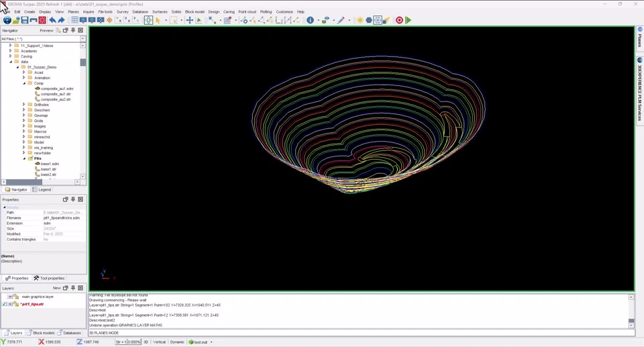Screen dimensions: 644x347
Task: Expand the Model folder
Action: click(24, 142)
